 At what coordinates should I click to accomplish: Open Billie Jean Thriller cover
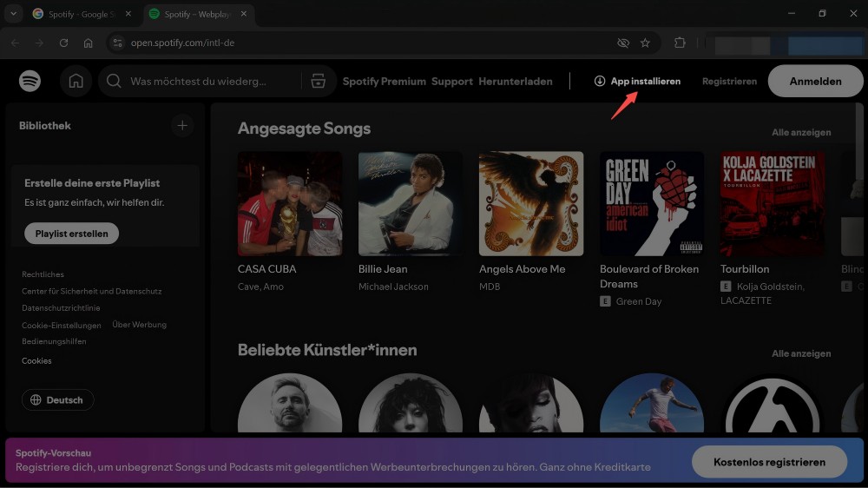pos(411,203)
